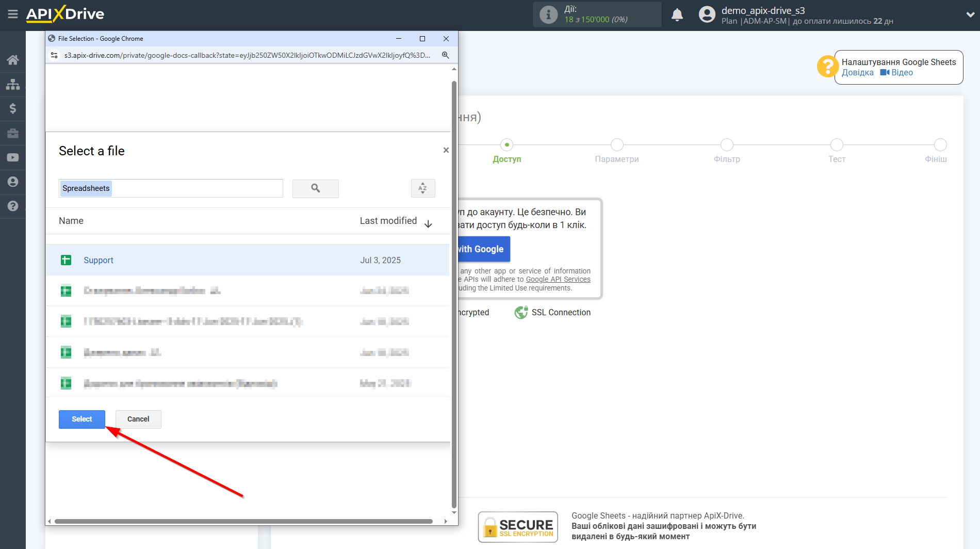This screenshot has height=549, width=980.
Task: Click the zoom magnifier icon in the popup address bar
Action: pos(445,55)
